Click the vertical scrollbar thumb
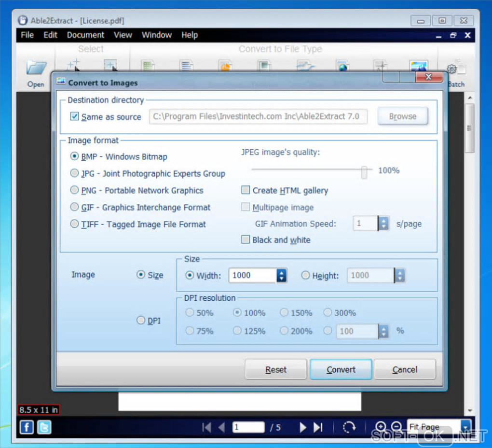The image size is (492, 448). (469, 128)
